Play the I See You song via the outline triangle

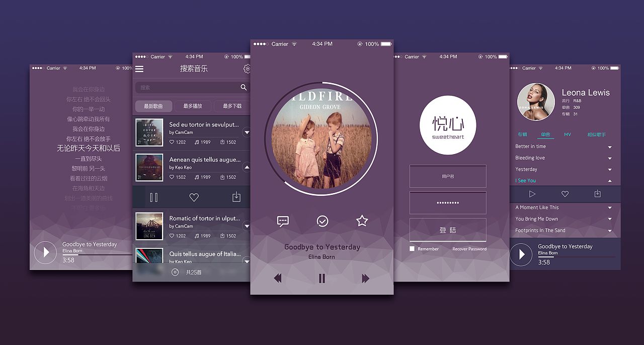coord(532,194)
